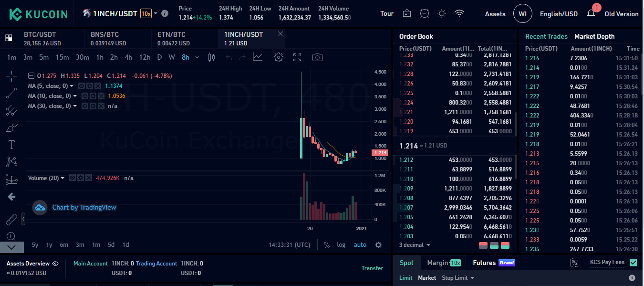Expand more time intervals after 8h
This screenshot has height=286, width=644.
(197, 58)
